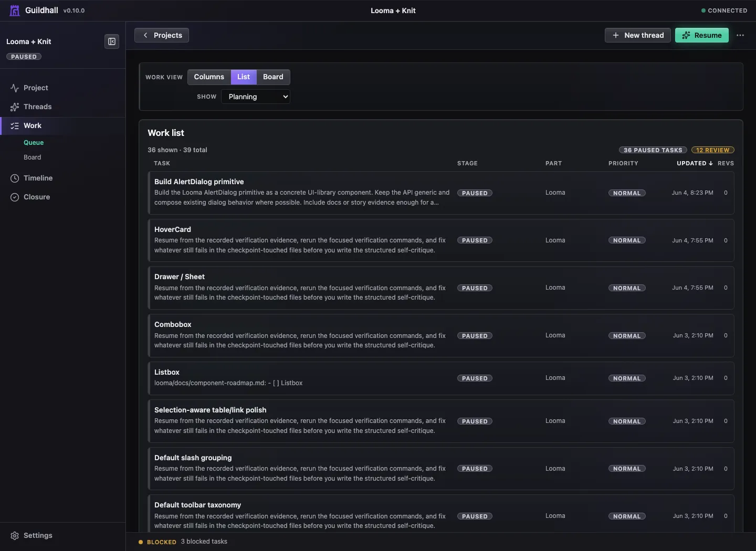Open the Show Planning dropdown
This screenshot has width=756, height=551.
pyautogui.click(x=256, y=97)
